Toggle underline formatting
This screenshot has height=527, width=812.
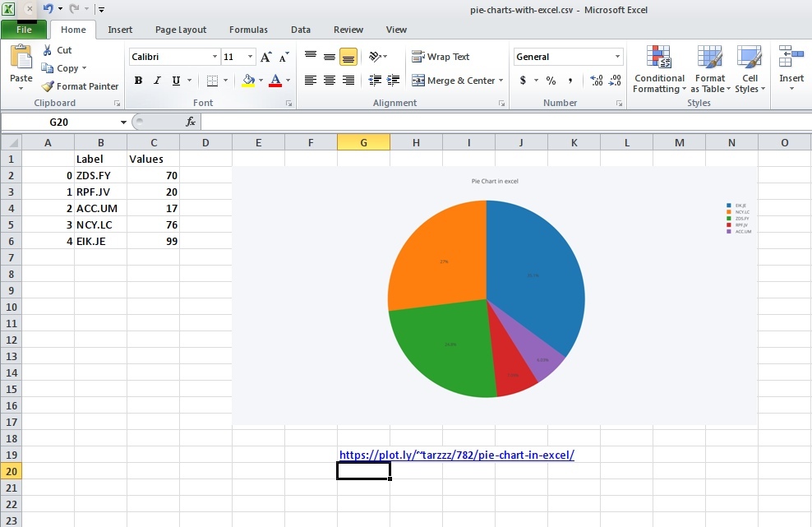coord(176,81)
